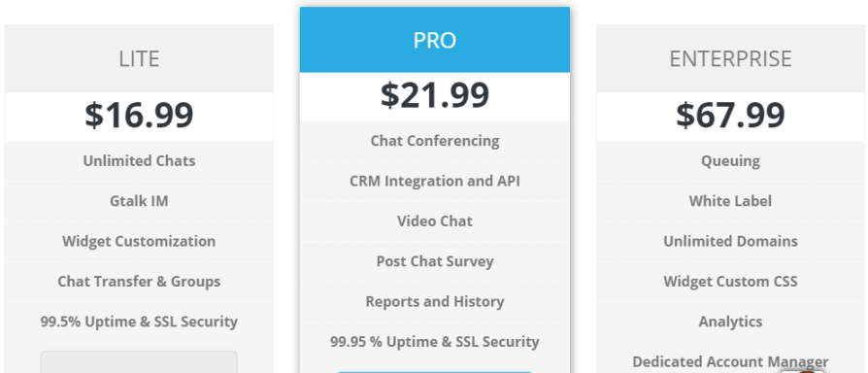The image size is (868, 373).
Task: Click the Unlimited Domains feature
Action: [730, 241]
